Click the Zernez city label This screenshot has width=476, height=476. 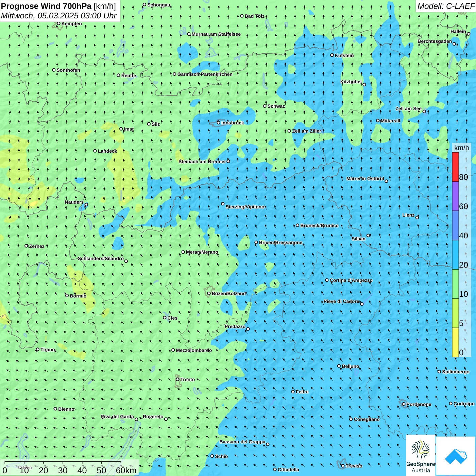pos(37,246)
